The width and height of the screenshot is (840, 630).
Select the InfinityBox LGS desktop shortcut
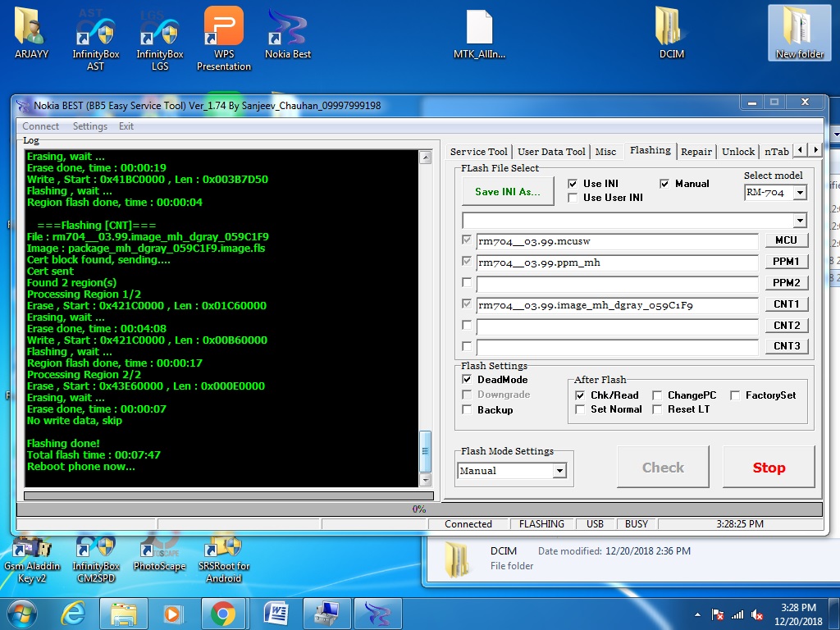[x=160, y=39]
